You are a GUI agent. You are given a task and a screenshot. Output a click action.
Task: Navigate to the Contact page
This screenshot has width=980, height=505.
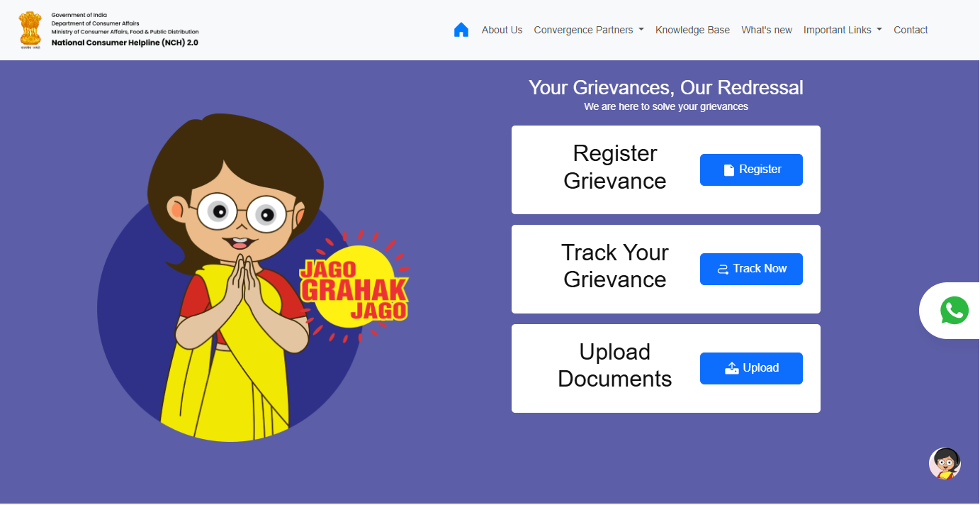pyautogui.click(x=911, y=30)
